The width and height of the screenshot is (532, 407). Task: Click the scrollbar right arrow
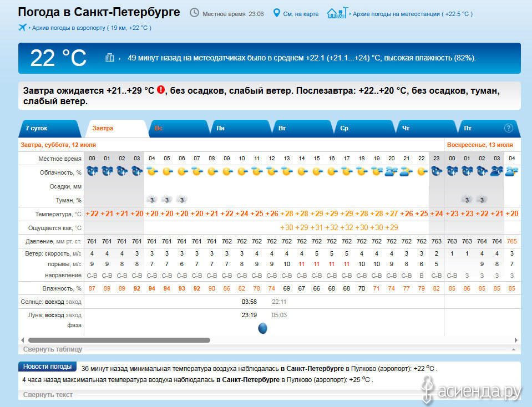[x=516, y=340]
